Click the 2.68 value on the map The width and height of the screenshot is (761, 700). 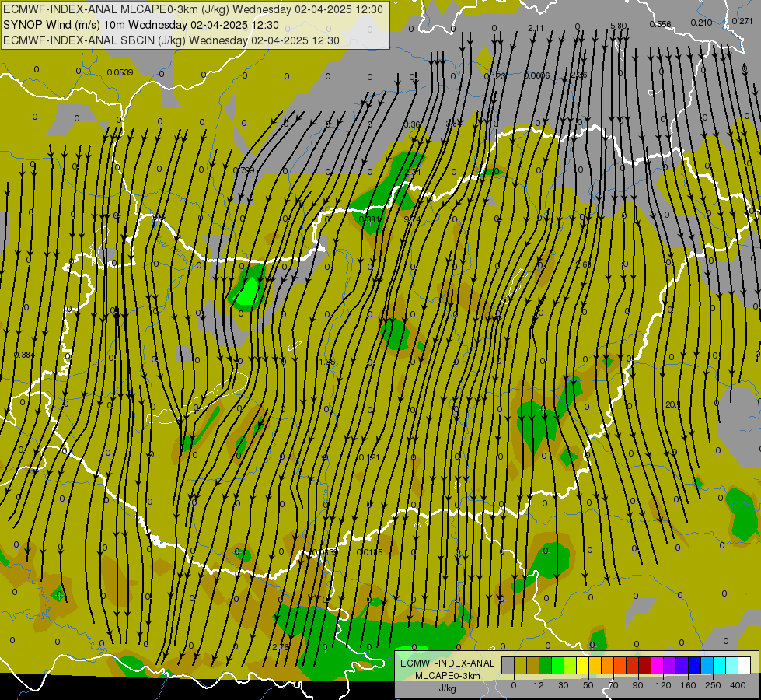(x=584, y=264)
